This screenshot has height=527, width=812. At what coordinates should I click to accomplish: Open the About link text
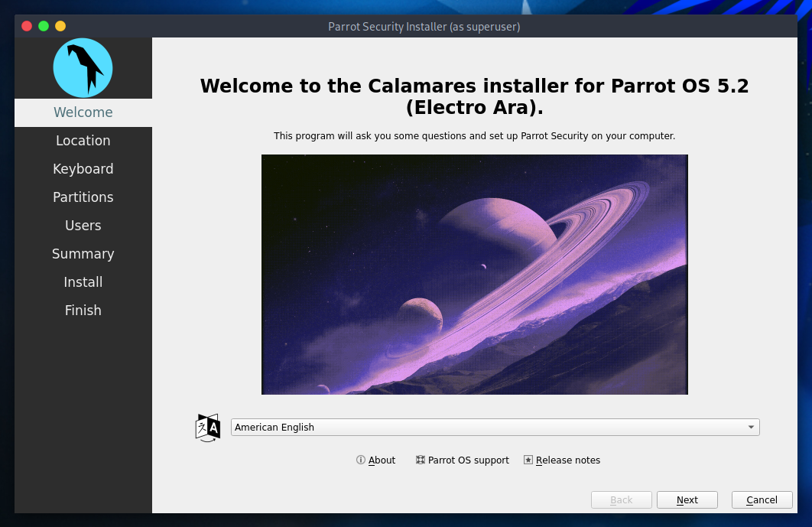pos(382,460)
